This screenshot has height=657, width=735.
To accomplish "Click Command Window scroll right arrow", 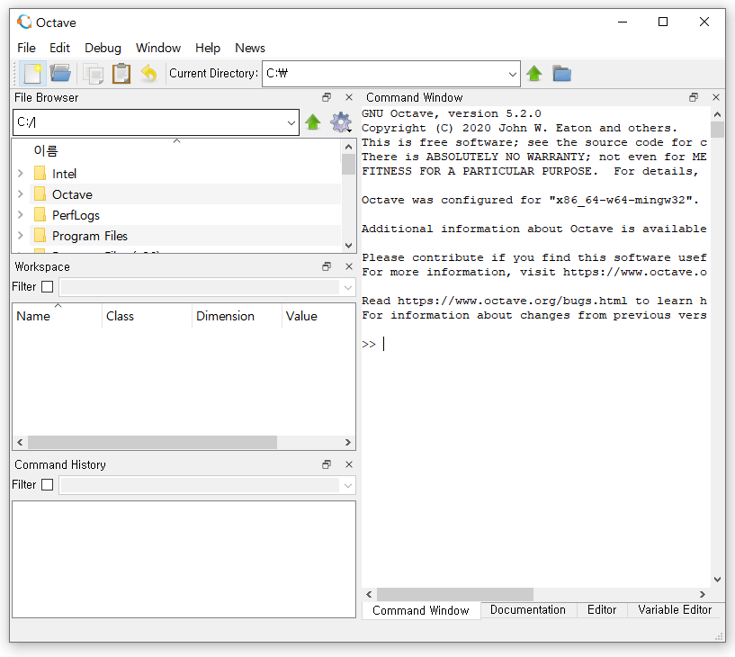I will (x=702, y=594).
